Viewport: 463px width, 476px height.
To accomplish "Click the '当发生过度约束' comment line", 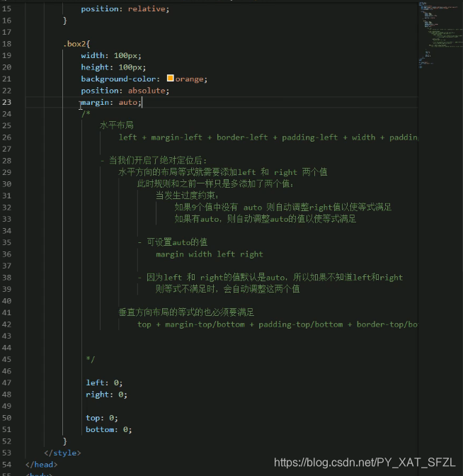I will point(187,195).
